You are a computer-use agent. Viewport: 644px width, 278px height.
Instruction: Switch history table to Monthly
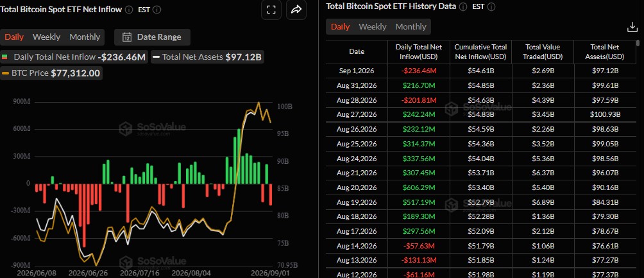(x=411, y=27)
